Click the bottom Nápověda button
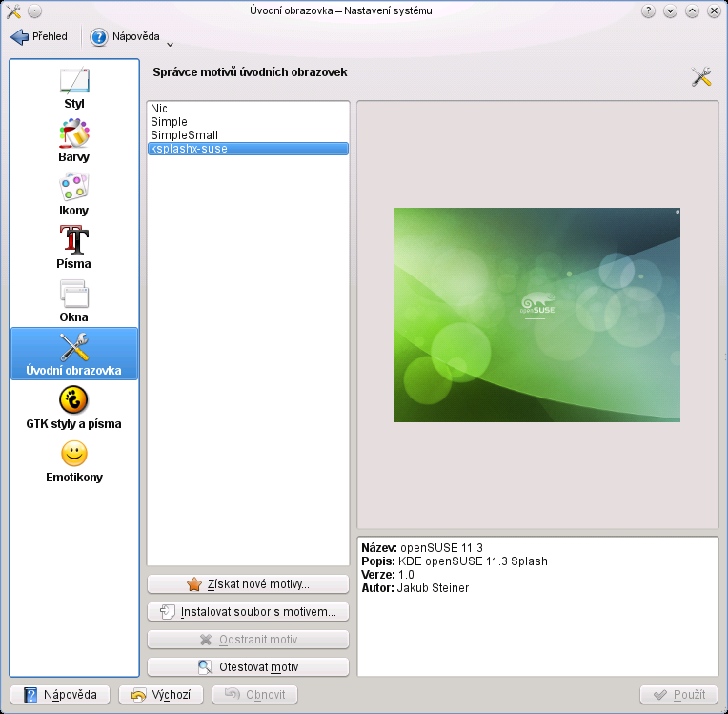The height and width of the screenshot is (714, 728). [x=60, y=695]
